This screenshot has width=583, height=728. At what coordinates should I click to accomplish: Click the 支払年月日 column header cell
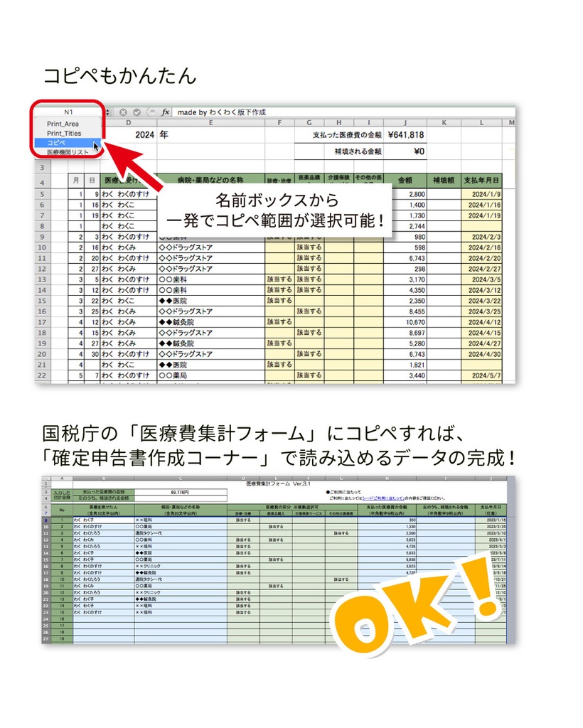(x=480, y=178)
